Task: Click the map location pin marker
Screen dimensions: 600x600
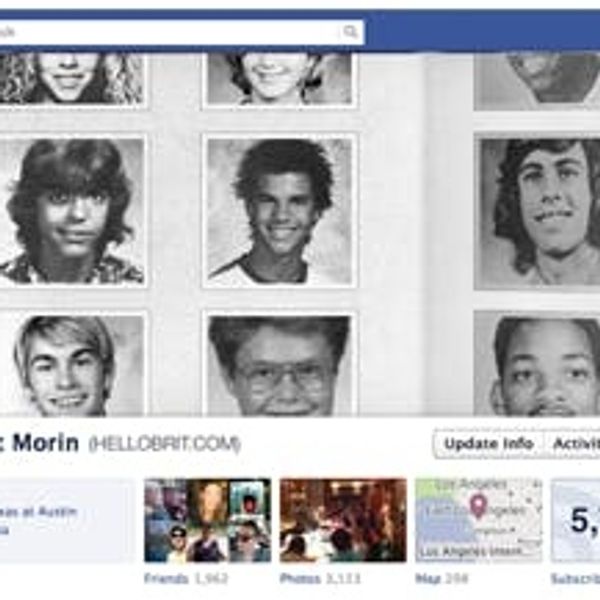Action: pyautogui.click(x=478, y=505)
